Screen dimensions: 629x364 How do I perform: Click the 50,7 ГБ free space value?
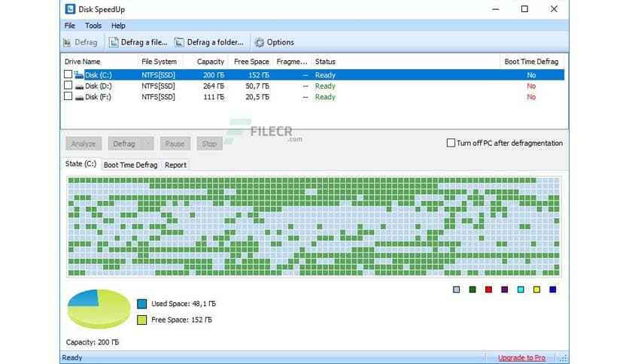257,86
